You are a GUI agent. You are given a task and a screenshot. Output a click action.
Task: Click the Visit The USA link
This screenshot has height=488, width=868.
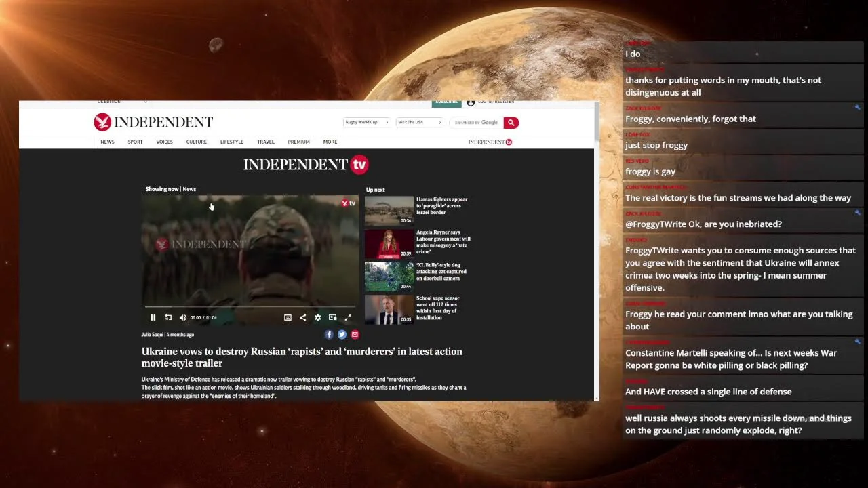[x=420, y=123]
